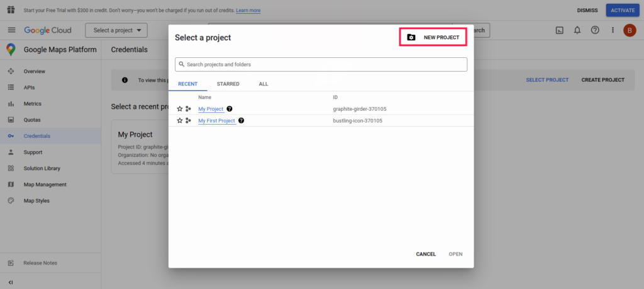
Task: Click help icon next to My Project
Action: (x=230, y=109)
